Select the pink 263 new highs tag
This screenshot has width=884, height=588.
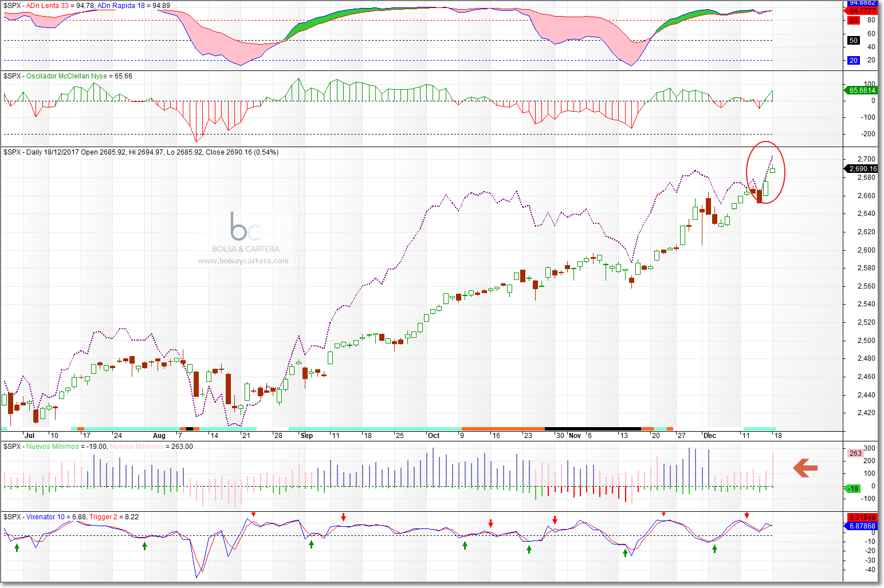click(855, 453)
